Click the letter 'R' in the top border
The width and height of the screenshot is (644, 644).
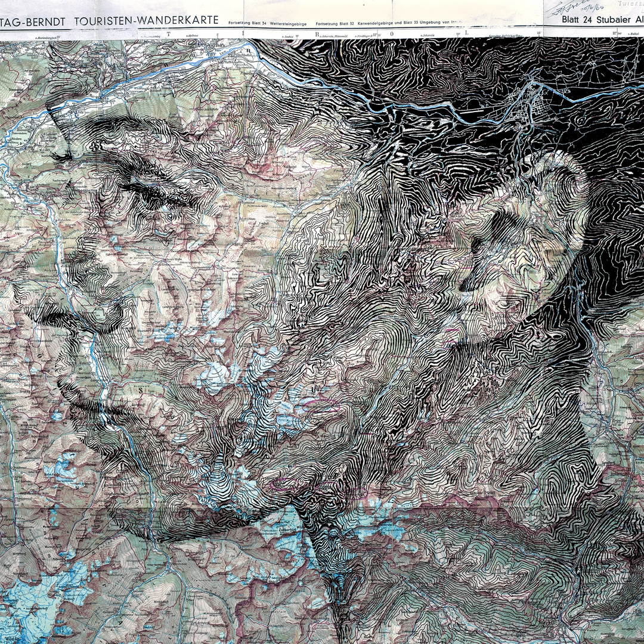tap(317, 34)
